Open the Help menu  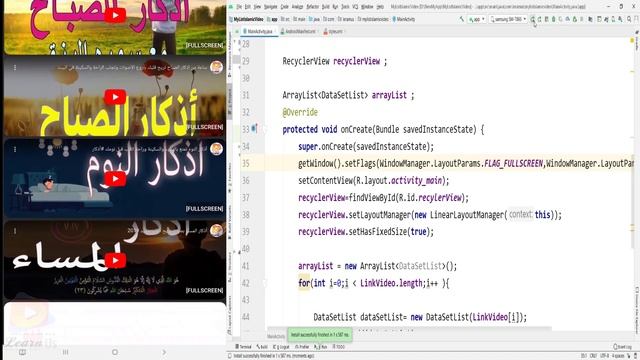point(380,7)
